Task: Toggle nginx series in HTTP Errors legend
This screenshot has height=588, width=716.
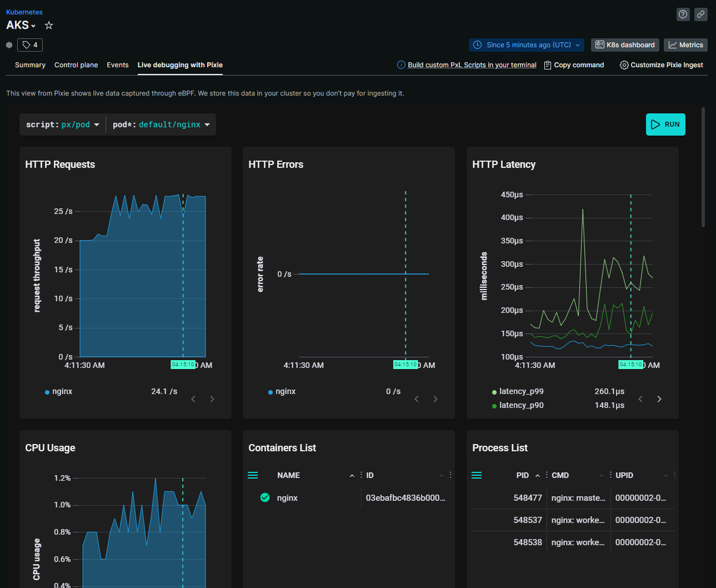Action: click(x=282, y=391)
